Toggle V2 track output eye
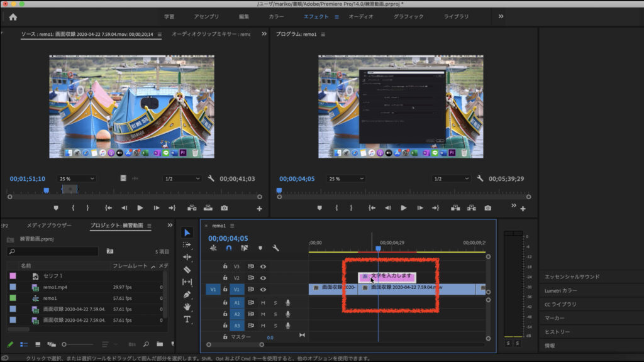Image resolution: width=644 pixels, height=362 pixels. tap(263, 278)
